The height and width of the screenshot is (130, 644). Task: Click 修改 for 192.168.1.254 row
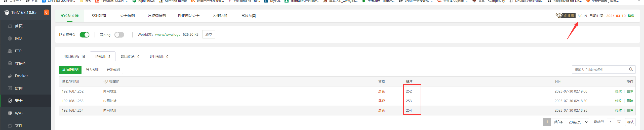(x=618, y=110)
